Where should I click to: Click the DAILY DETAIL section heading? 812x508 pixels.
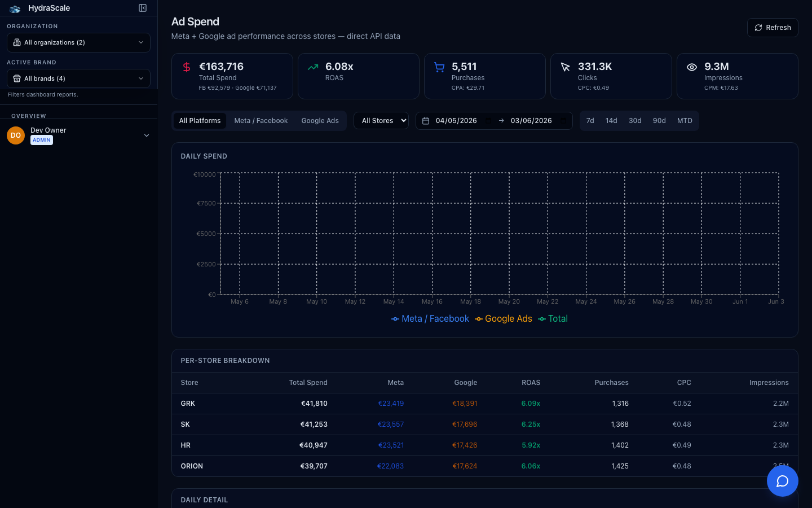204,500
